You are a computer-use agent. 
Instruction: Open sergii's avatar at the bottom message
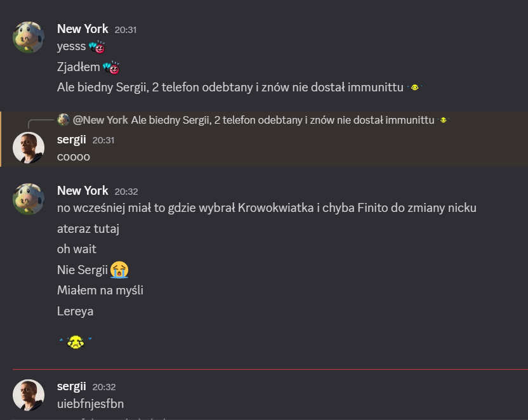pos(29,395)
